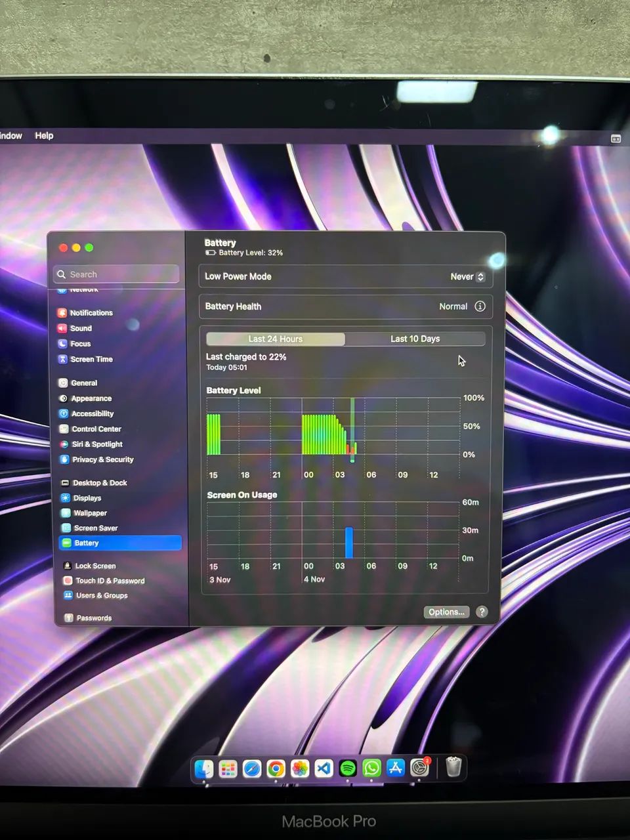Launch Spotify from the Dock
Screen dimensions: 630x840
pos(348,767)
